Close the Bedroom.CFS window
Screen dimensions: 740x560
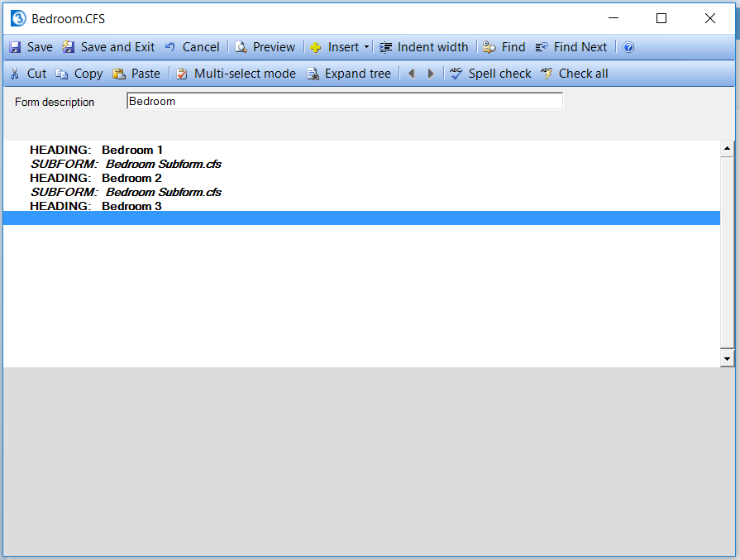(709, 18)
